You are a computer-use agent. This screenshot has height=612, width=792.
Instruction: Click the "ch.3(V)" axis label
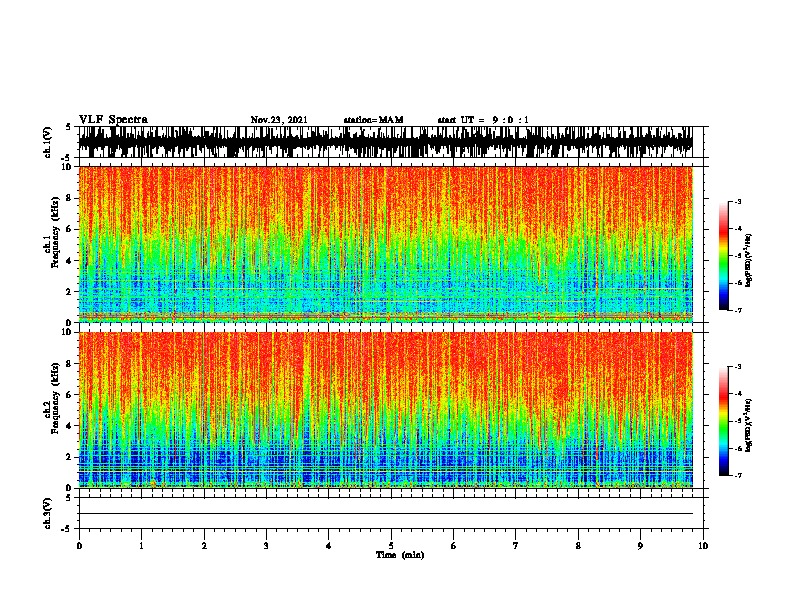click(48, 513)
